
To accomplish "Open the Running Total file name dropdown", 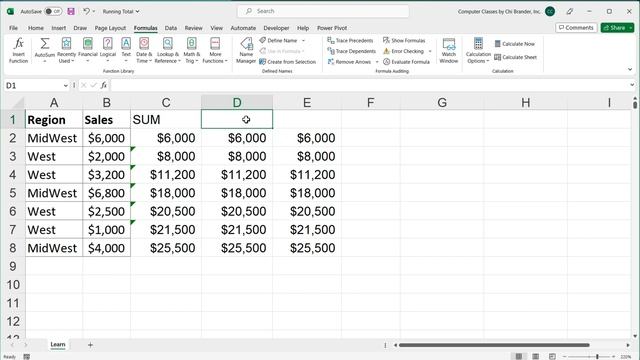I will coord(121,11).
